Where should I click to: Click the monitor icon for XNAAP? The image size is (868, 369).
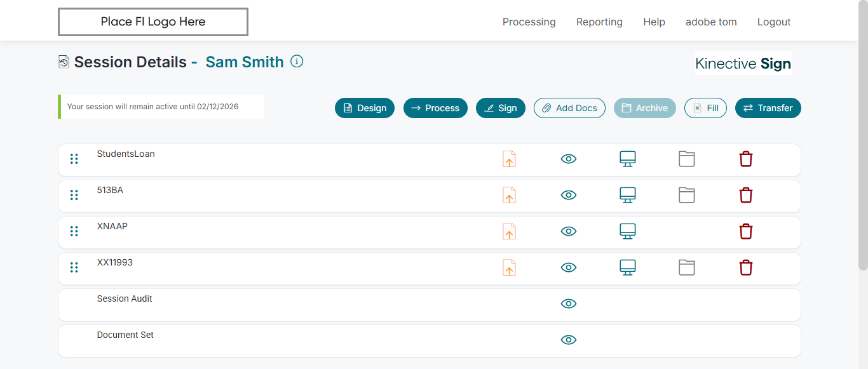(628, 231)
